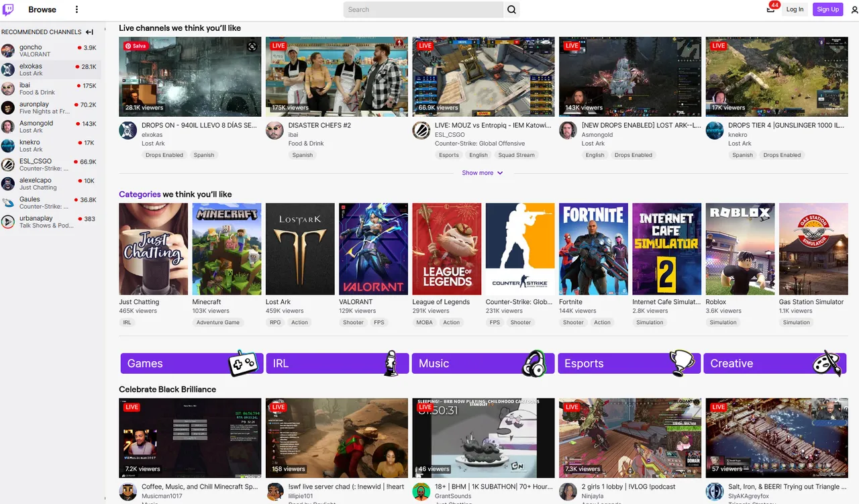The width and height of the screenshot is (859, 504).
Task: Open the Categories link in the heading
Action: [140, 195]
